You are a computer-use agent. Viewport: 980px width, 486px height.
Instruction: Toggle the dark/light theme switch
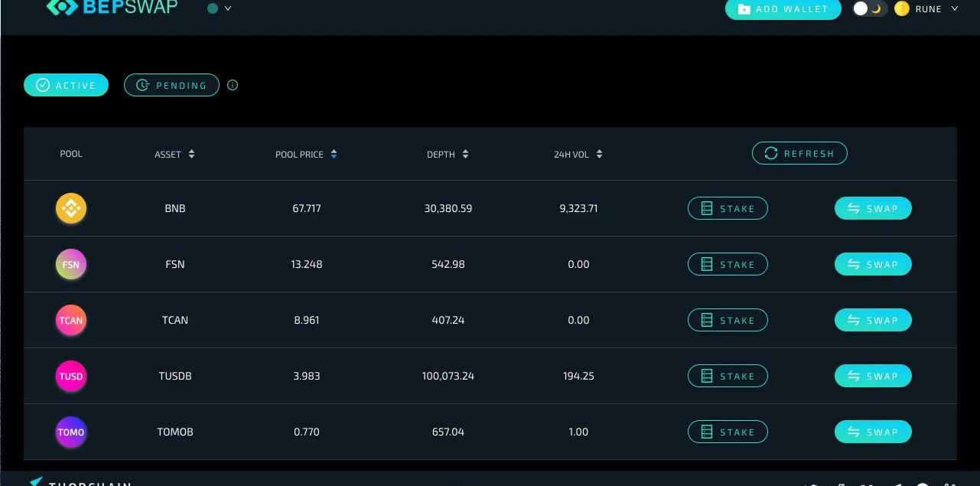(869, 9)
